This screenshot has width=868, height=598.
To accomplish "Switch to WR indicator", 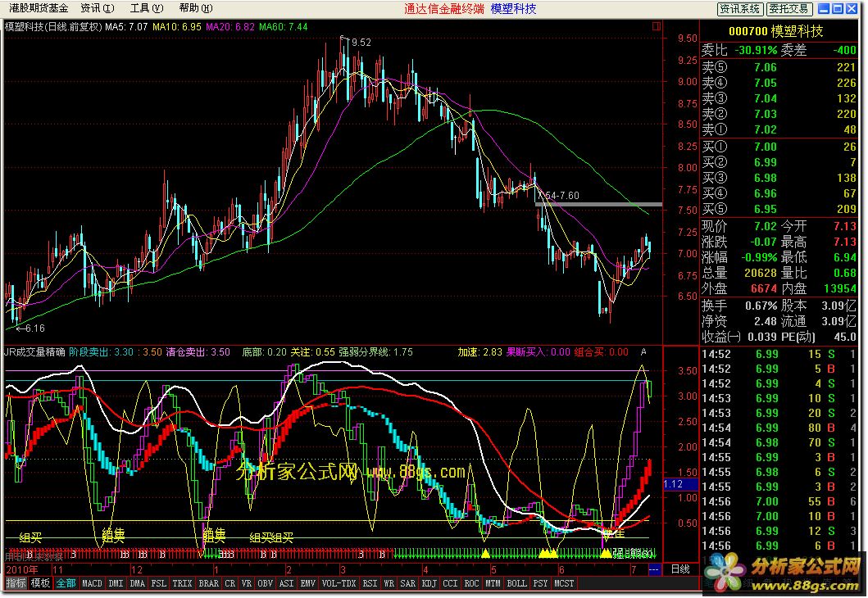I will coord(389,583).
